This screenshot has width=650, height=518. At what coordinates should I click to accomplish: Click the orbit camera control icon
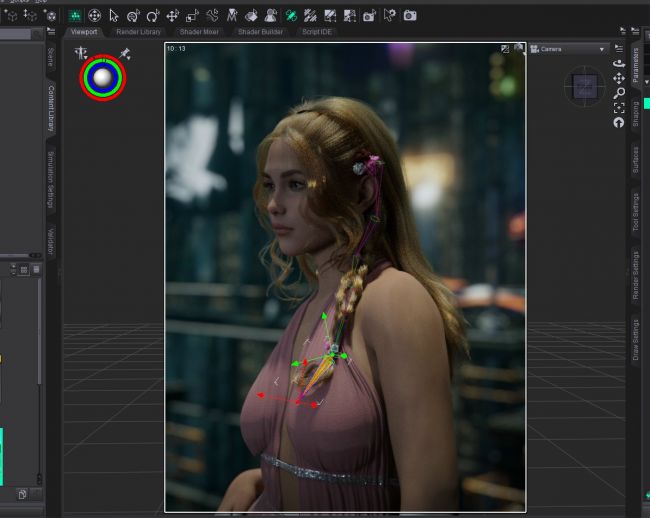(619, 63)
